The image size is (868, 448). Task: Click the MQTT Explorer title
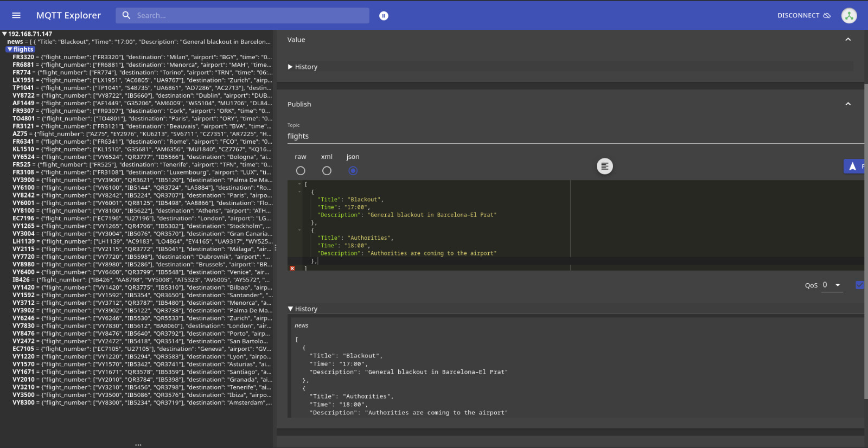(x=68, y=15)
